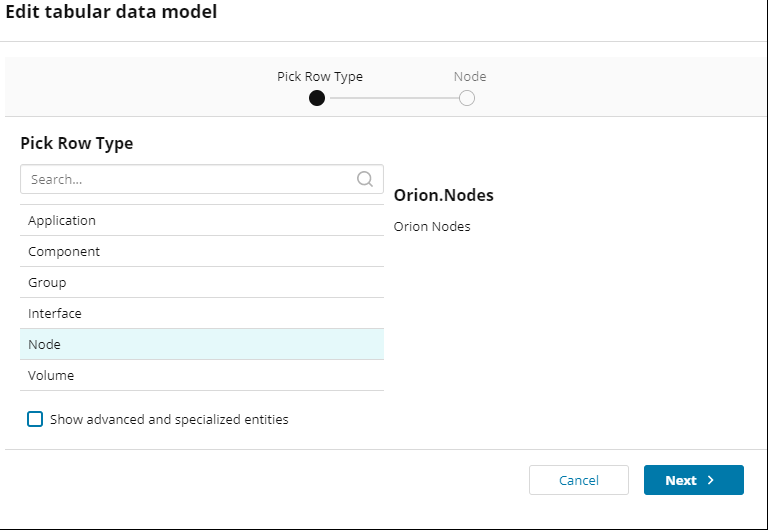
Task: Click the 'Orion Nodes' description text
Action: (x=432, y=226)
